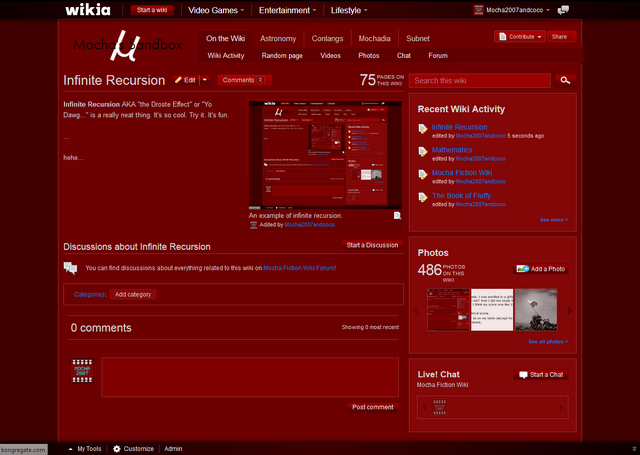The height and width of the screenshot is (455, 640).
Task: Open the notifications speech bubble icon
Action: point(563,10)
